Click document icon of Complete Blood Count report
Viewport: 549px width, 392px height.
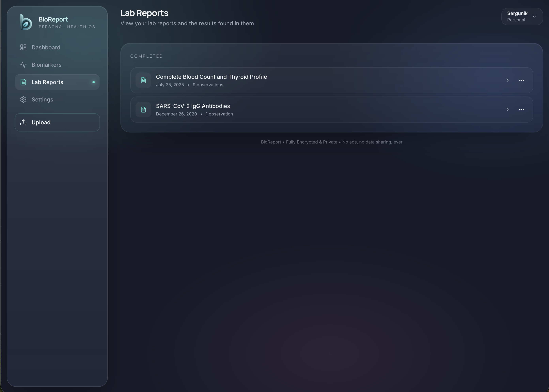[x=143, y=80]
